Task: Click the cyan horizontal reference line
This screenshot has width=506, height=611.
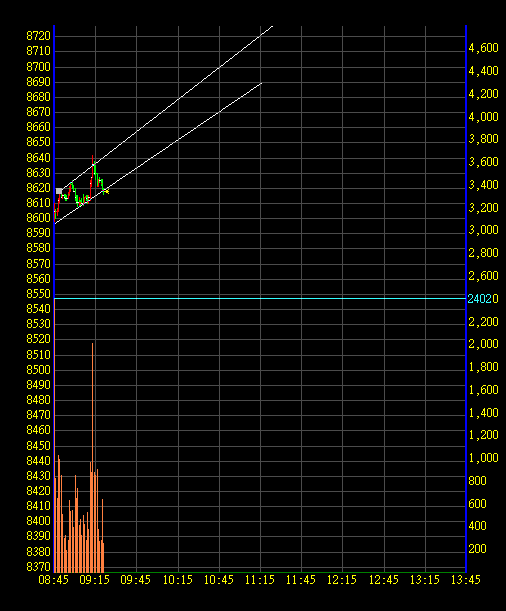Action: pyautogui.click(x=260, y=298)
